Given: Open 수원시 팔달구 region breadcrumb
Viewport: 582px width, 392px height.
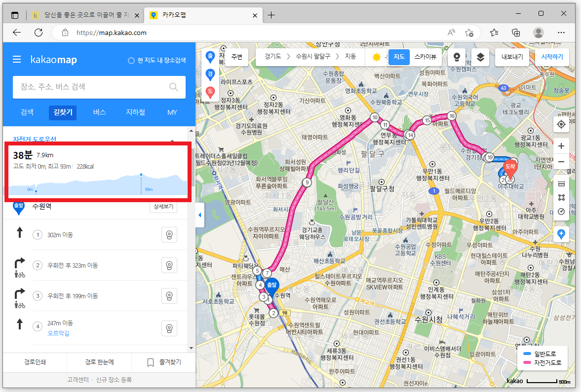Looking at the screenshot, I should (x=312, y=56).
